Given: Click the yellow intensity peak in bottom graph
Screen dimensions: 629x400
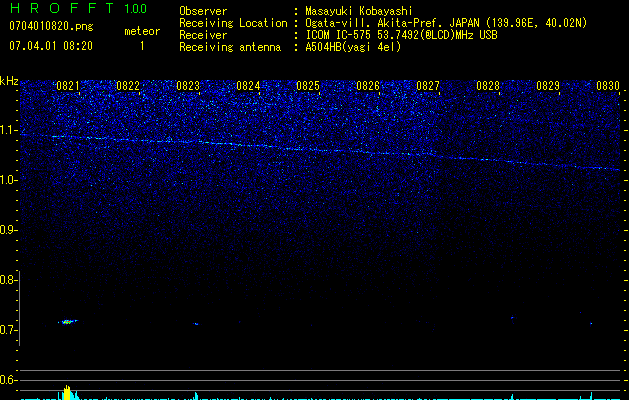Looking at the screenshot, I should [x=67, y=392].
